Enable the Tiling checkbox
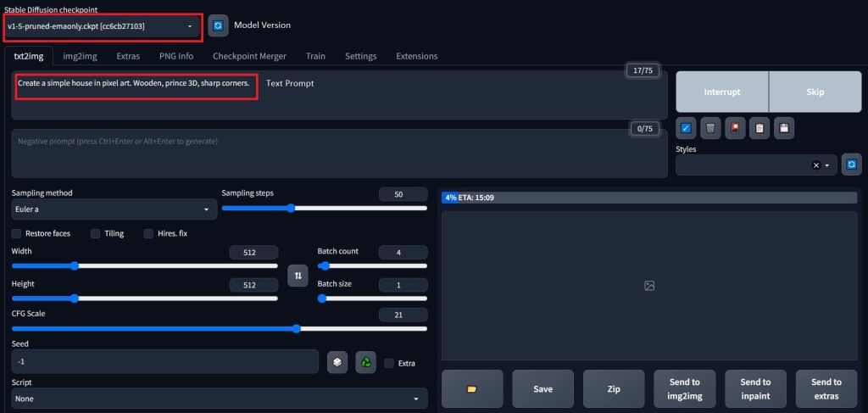Screen dimensions: 868x413 coord(95,233)
